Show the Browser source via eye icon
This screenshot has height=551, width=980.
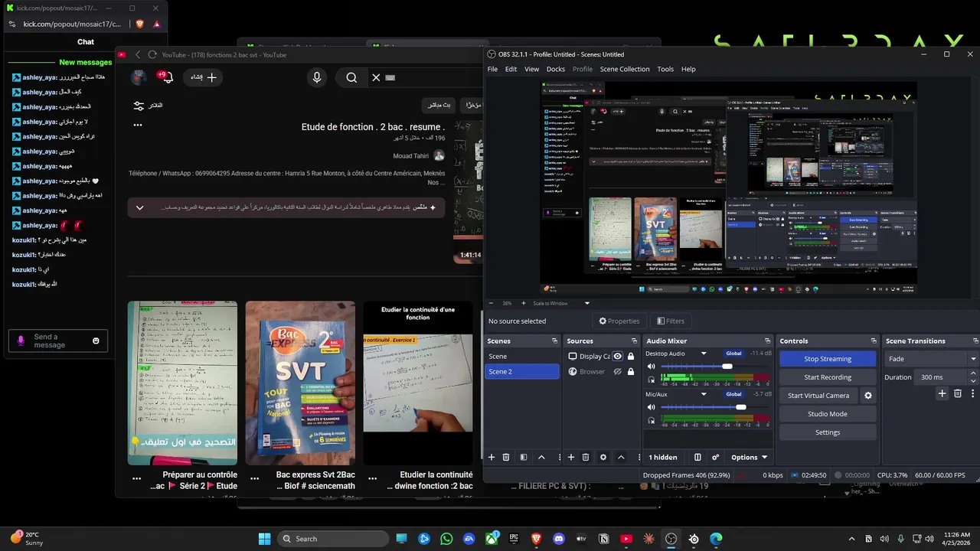click(x=617, y=371)
